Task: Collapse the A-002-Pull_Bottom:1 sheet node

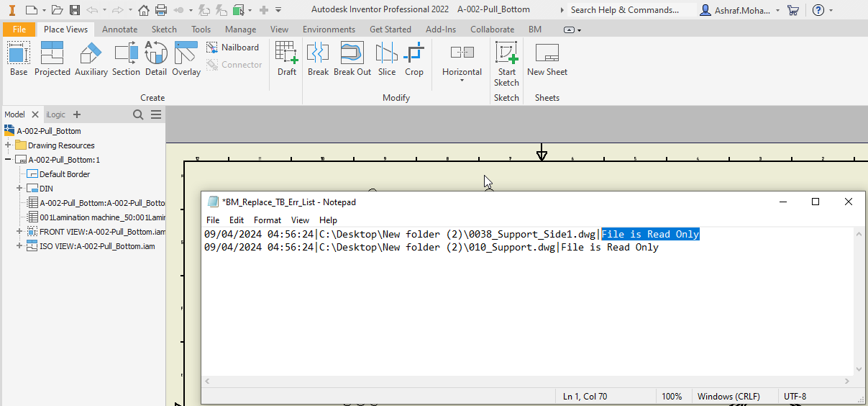Action: [x=8, y=160]
